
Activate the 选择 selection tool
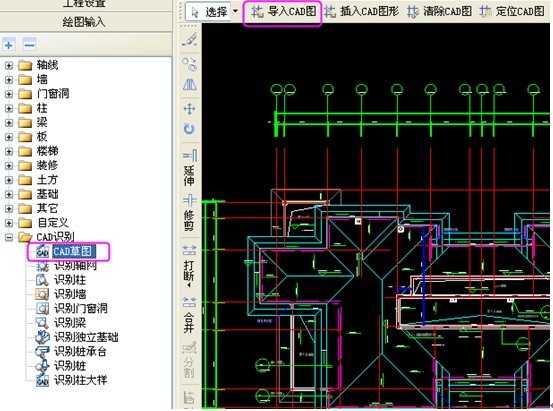point(209,12)
